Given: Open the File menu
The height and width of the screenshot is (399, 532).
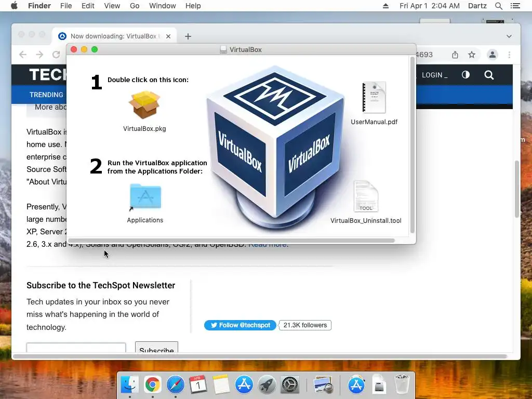Looking at the screenshot, I should [x=66, y=6].
